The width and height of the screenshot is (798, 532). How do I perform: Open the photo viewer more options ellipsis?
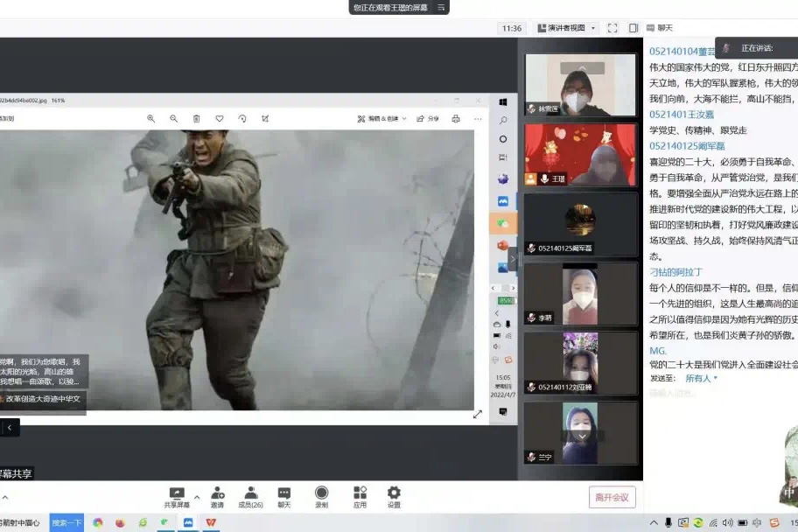tap(478, 119)
